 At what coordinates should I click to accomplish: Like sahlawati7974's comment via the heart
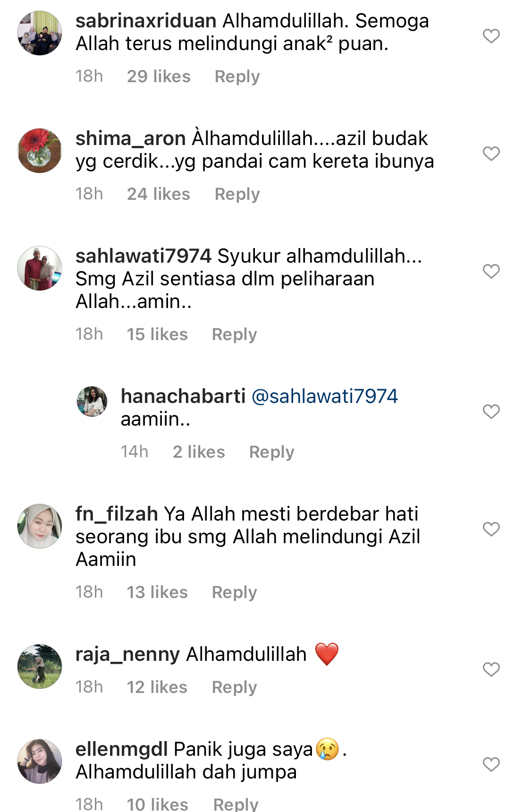click(491, 271)
